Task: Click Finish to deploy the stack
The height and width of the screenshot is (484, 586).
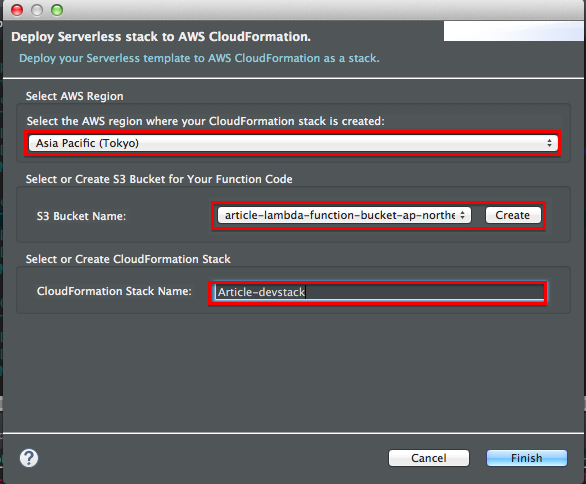Action: [527, 458]
